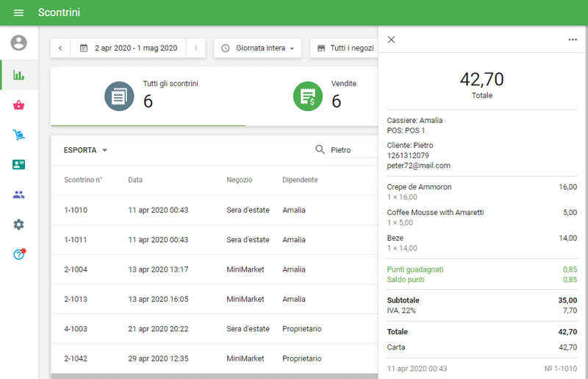
Task: Open the customers people icon
Action: pos(18,195)
